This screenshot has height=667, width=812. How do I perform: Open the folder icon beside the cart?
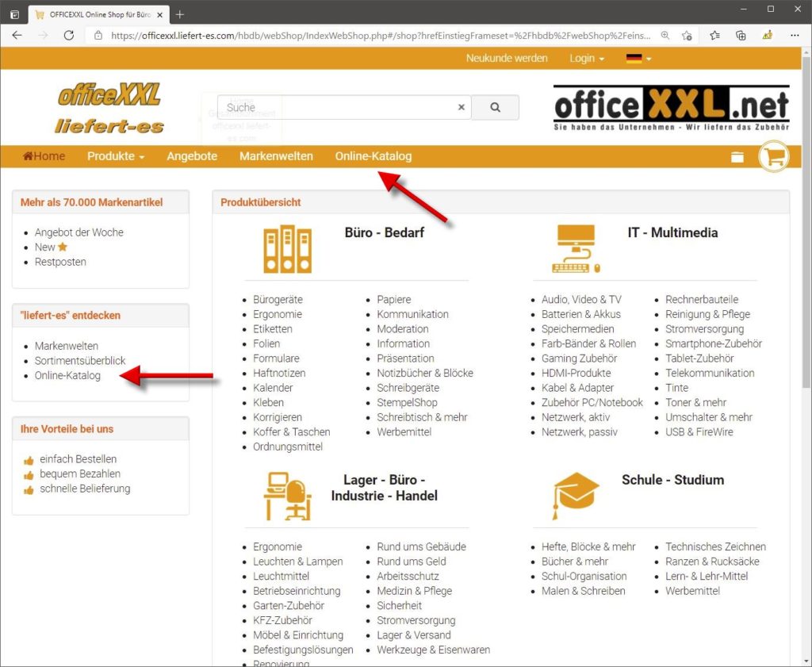point(737,157)
